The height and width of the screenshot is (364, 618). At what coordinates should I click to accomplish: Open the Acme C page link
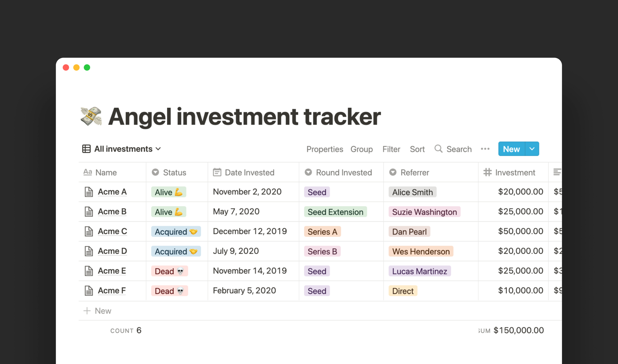pos(112,231)
